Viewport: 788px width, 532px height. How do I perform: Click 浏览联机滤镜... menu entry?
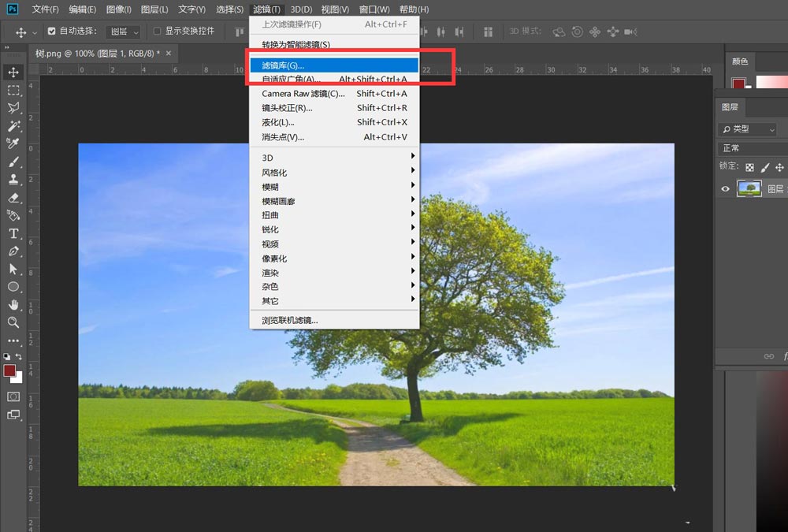[x=289, y=320]
